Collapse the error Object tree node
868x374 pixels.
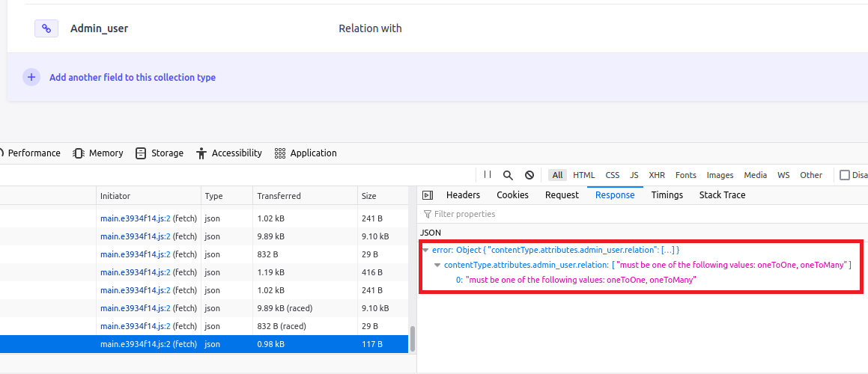point(425,250)
